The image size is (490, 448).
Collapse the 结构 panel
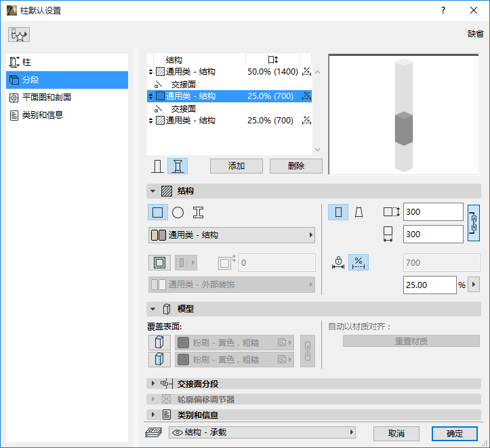(152, 191)
